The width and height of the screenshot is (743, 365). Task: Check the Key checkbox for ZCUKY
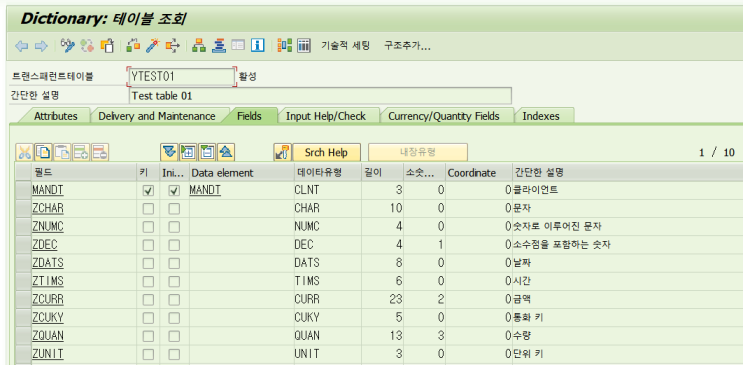[x=148, y=318]
